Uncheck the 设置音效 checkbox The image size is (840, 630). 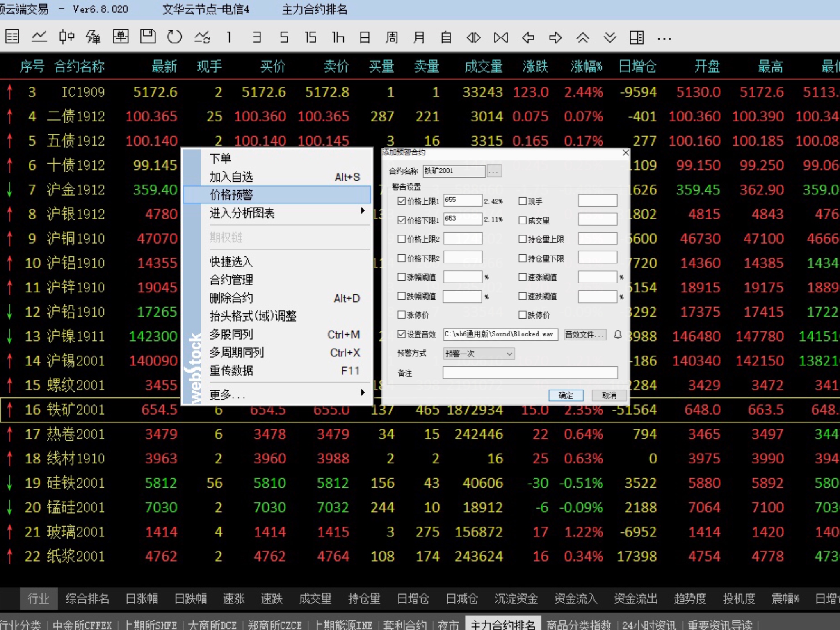(401, 334)
